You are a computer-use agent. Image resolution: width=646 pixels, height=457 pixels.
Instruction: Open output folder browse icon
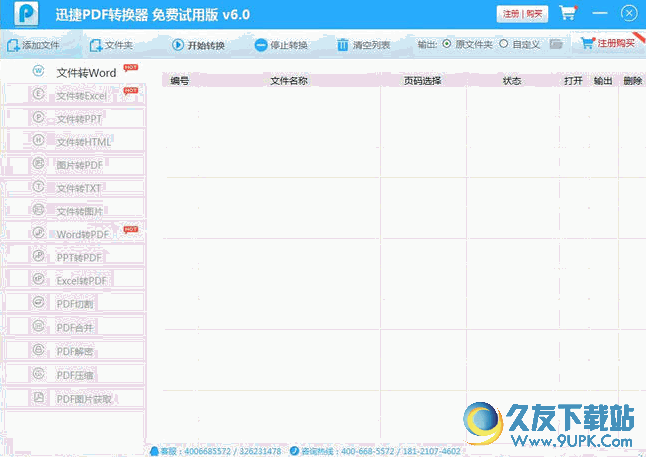(556, 44)
